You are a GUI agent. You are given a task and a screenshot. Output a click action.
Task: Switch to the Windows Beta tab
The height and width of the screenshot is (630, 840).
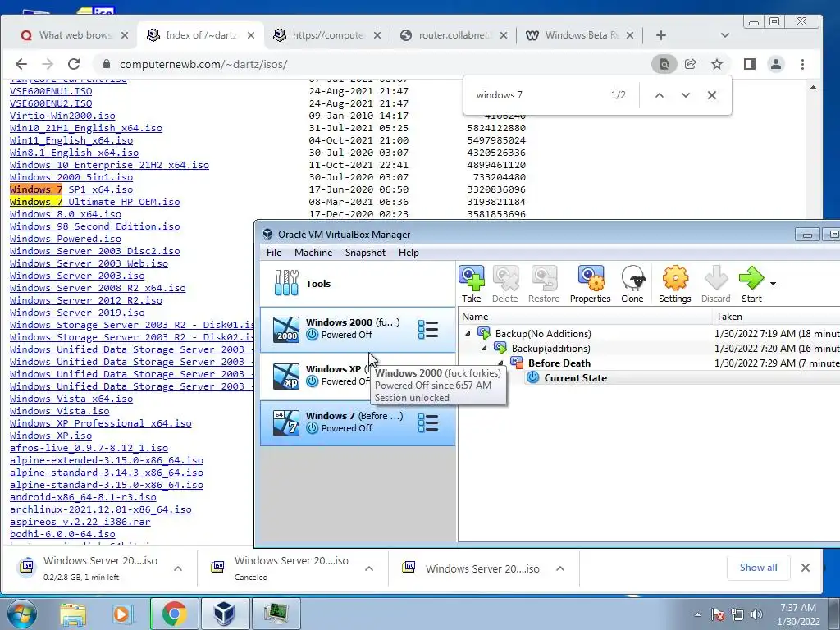pyautogui.click(x=580, y=35)
